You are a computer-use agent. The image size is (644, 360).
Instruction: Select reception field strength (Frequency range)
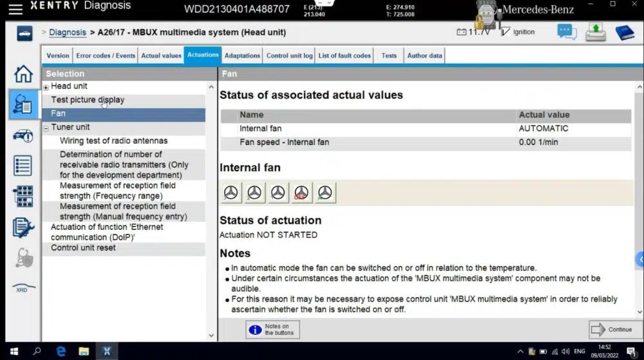[124, 191]
